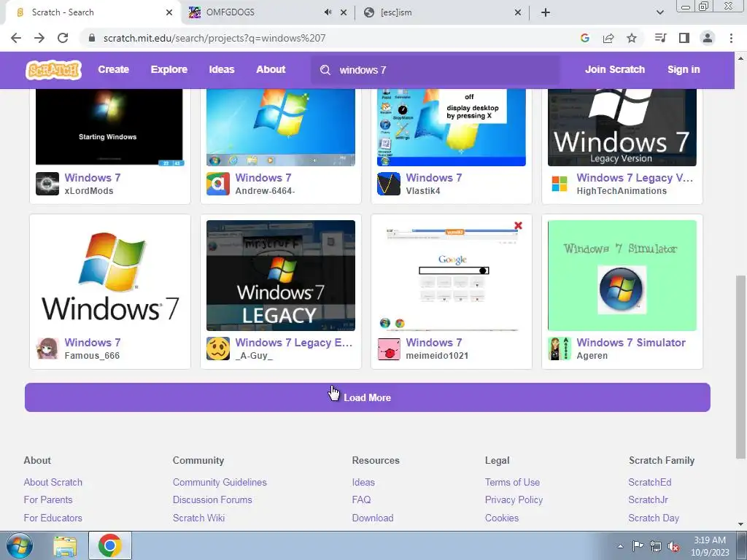Open Discussion Forums footer link

coord(212,499)
